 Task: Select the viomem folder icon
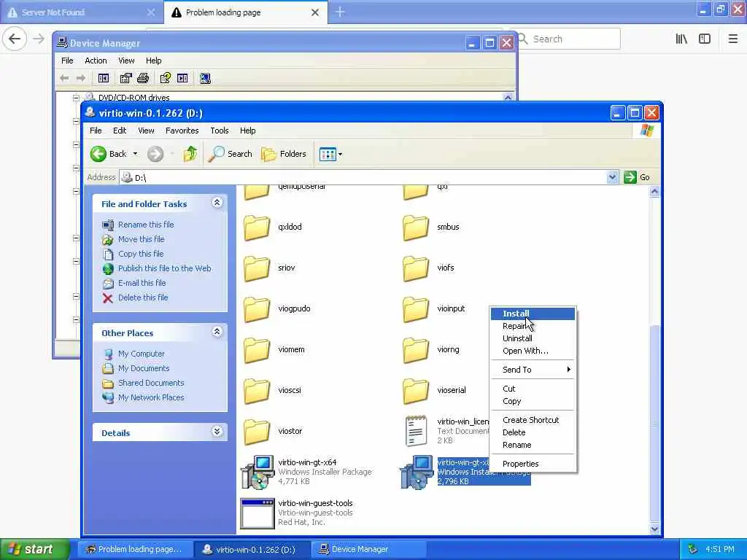pos(257,350)
